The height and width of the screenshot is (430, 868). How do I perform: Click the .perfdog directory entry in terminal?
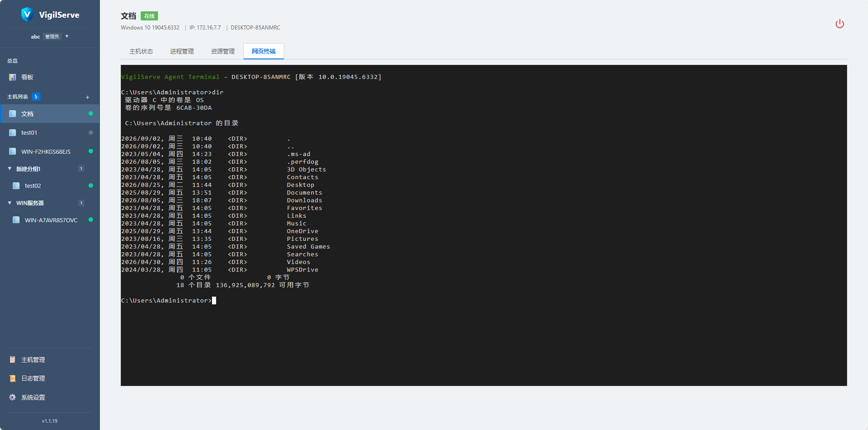[303, 162]
